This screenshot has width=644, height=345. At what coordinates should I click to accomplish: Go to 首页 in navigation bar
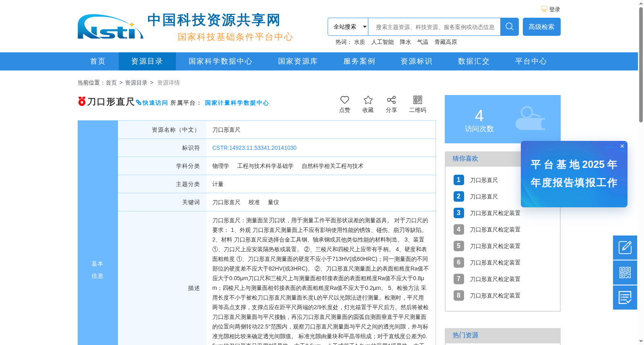coord(98,61)
